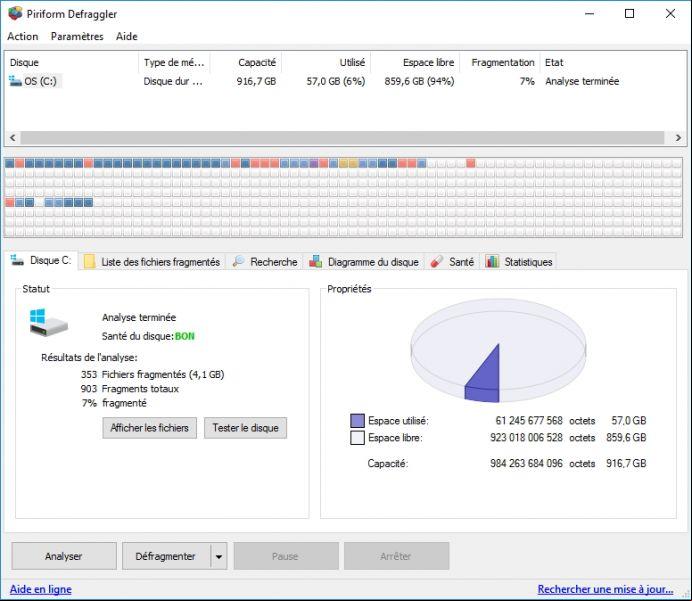
Task: Click the Espace libre white color swatch
Action: tap(357, 438)
